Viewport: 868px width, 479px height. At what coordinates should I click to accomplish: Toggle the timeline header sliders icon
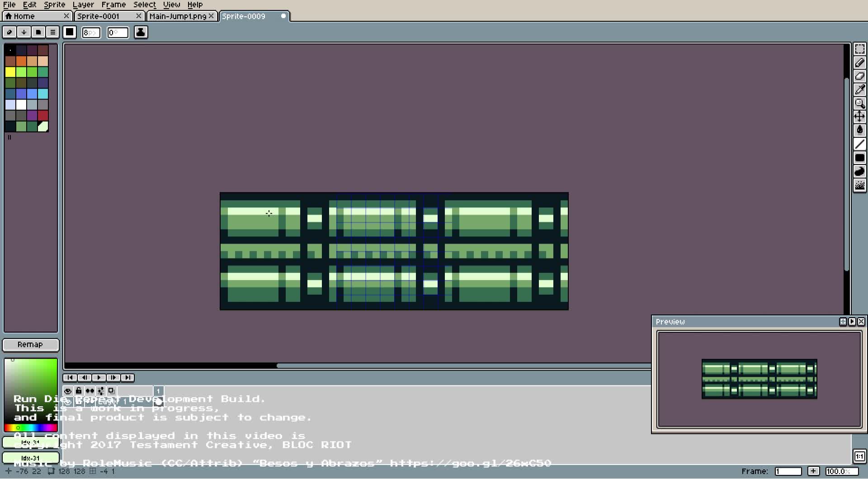point(100,391)
